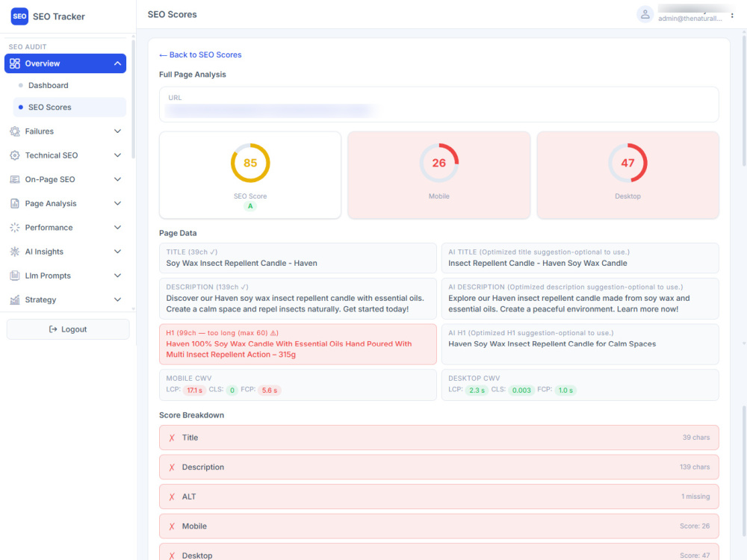
Task: Click the mobile LCP 17.1 s badge
Action: [x=194, y=391]
